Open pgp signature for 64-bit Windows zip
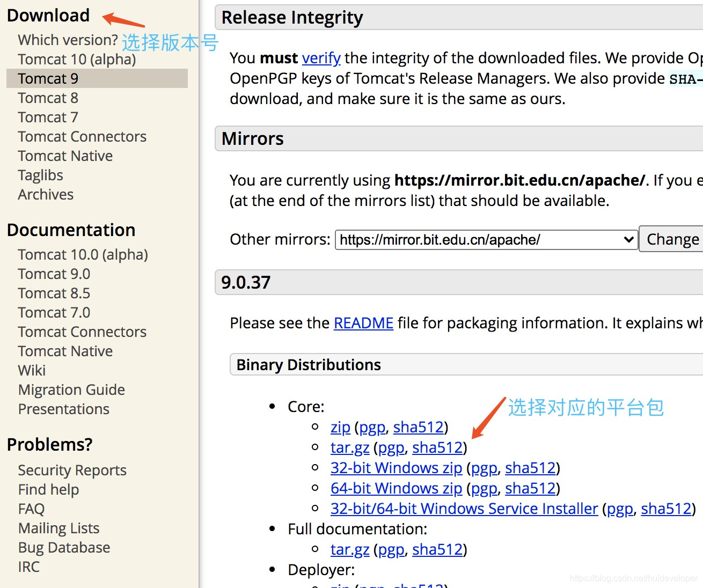 [x=484, y=488]
